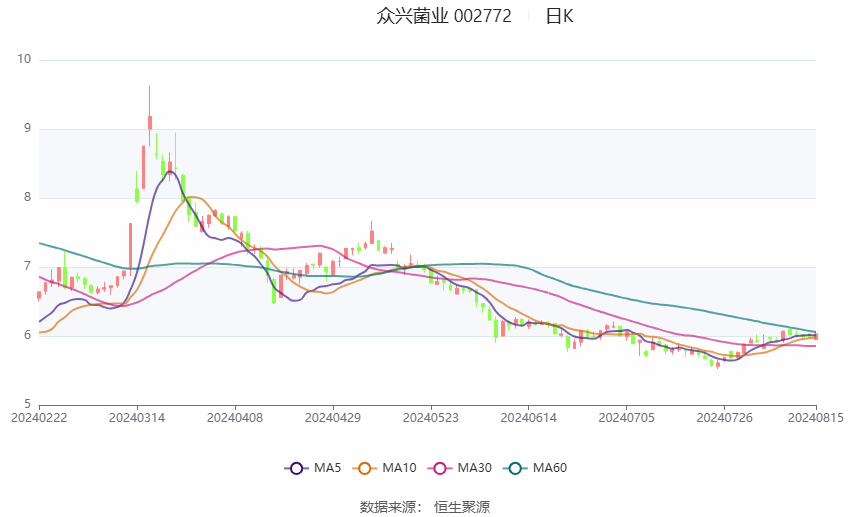Click the y-axis value 10

pos(24,59)
